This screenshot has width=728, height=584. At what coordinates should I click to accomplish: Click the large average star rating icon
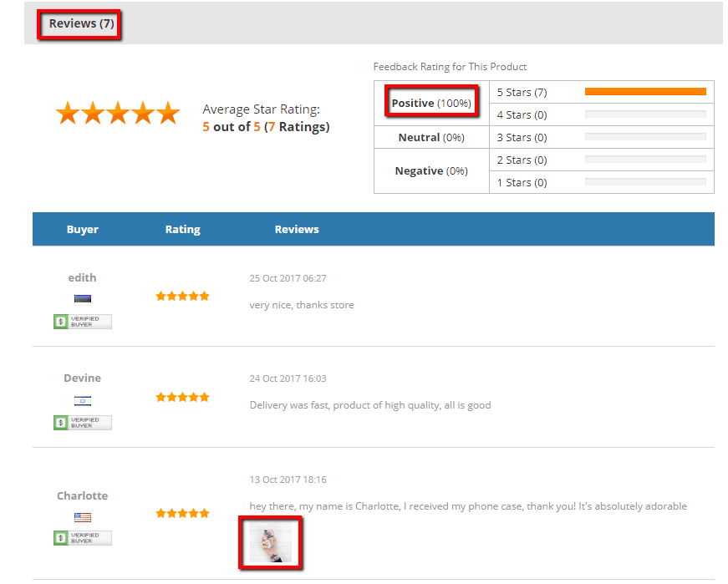coord(118,114)
